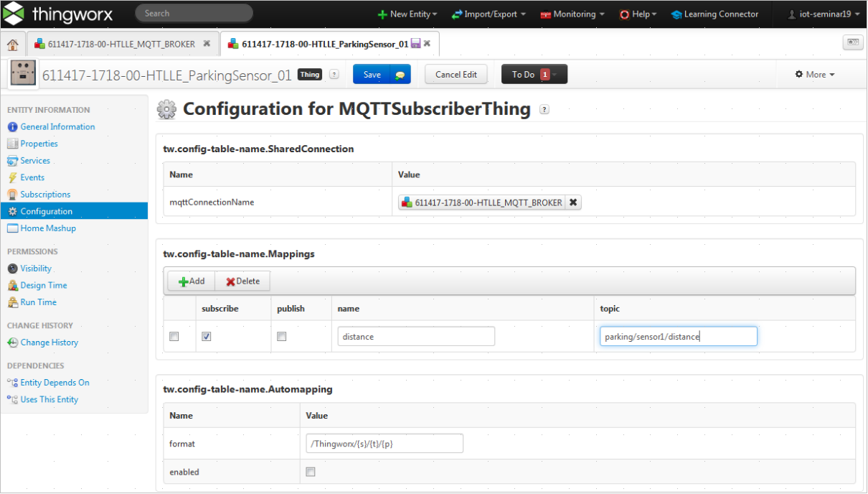Image resolution: width=868 pixels, height=494 pixels.
Task: Click the purple save disk icon in tab
Action: 415,44
